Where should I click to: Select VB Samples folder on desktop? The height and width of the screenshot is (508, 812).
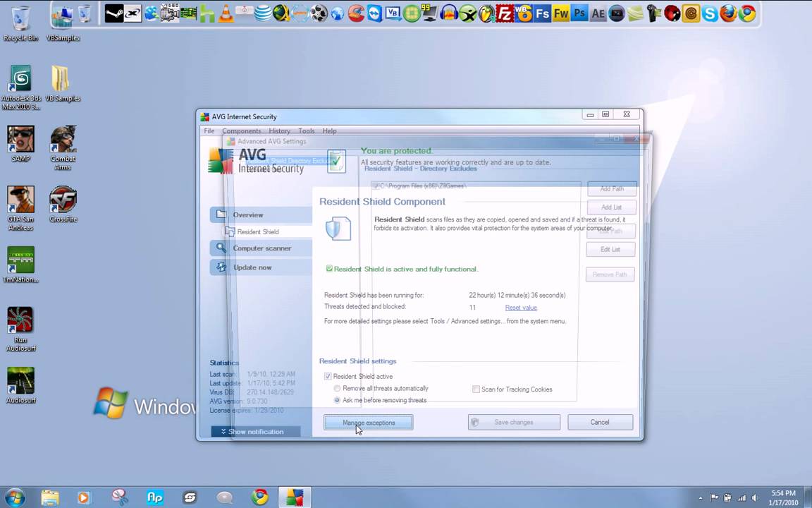63,83
